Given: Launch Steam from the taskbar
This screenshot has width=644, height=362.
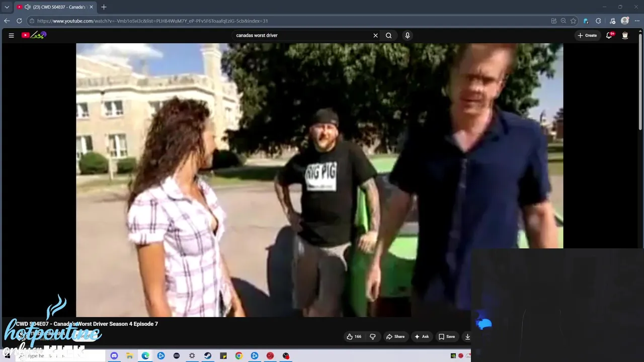Looking at the screenshot, I should 208,355.
